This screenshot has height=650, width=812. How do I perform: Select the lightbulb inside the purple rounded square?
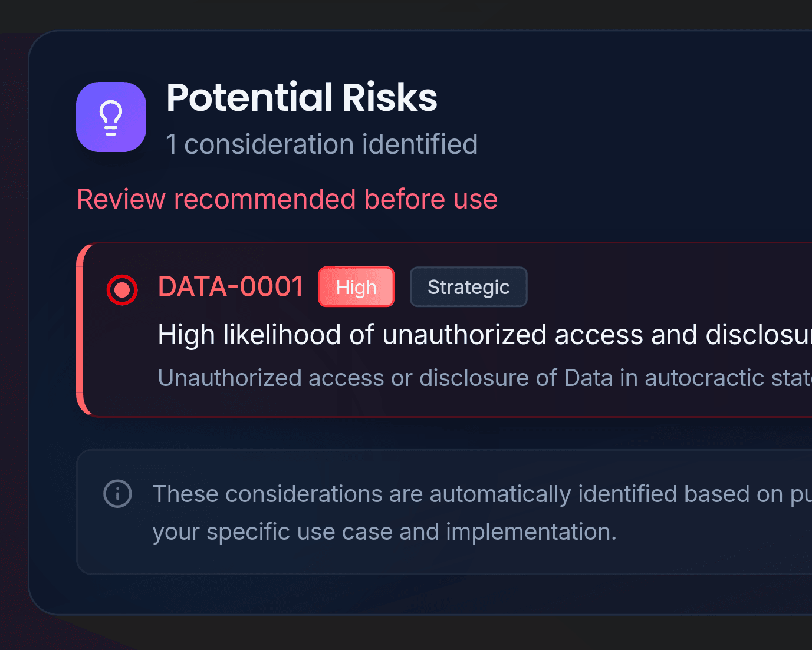pos(111,117)
